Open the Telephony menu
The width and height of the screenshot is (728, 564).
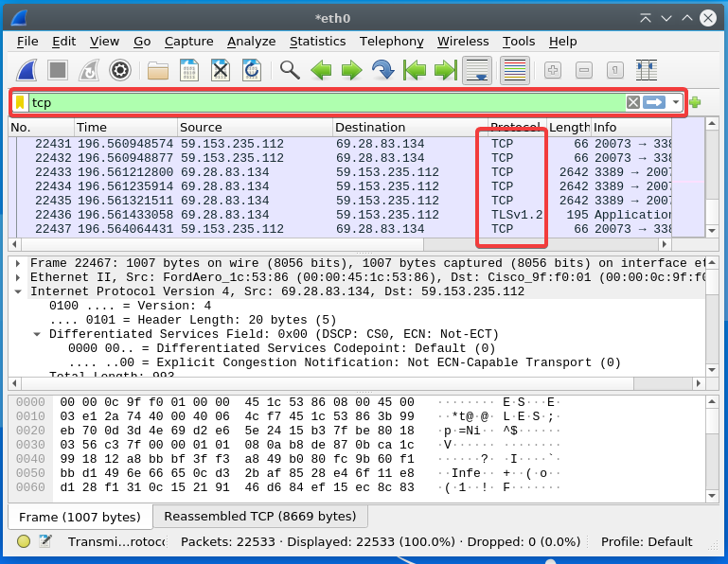[x=391, y=42]
